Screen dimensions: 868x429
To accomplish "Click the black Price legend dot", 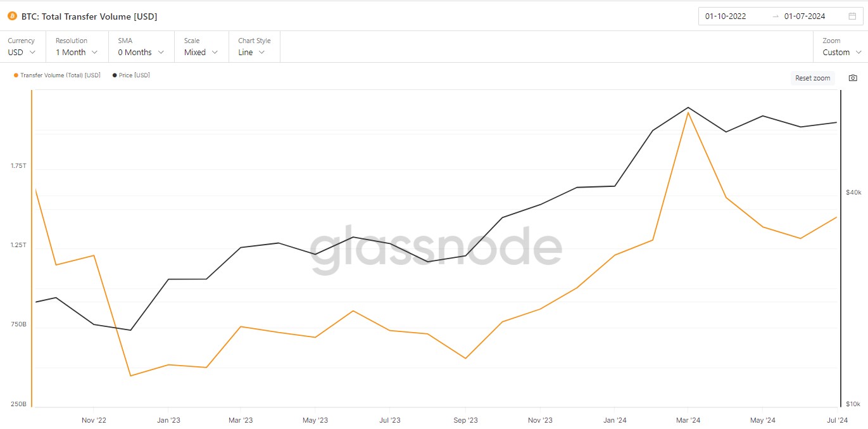I will (114, 75).
